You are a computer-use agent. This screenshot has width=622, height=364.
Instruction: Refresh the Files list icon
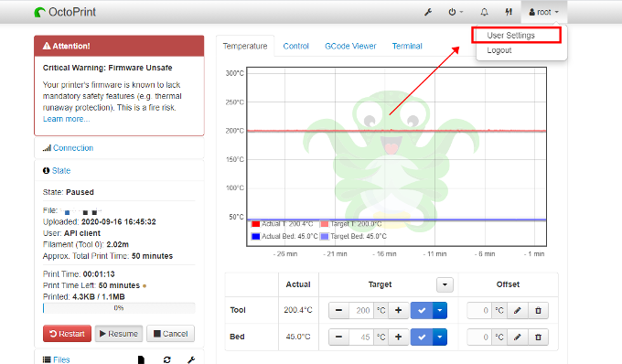coord(167,359)
